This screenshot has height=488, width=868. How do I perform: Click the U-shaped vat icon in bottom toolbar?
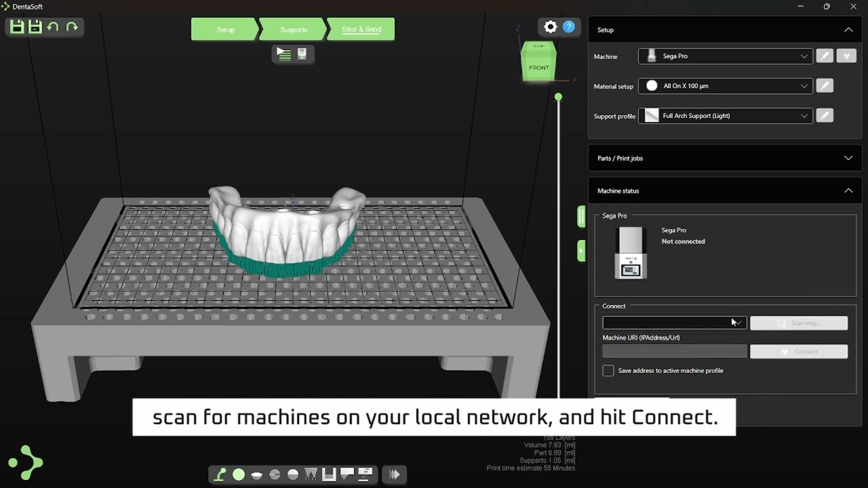[x=329, y=474]
